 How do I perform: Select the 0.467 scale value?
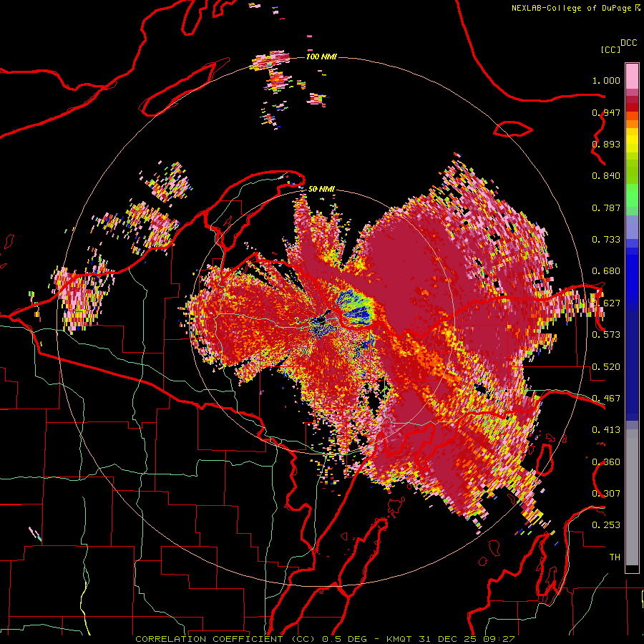(606, 399)
